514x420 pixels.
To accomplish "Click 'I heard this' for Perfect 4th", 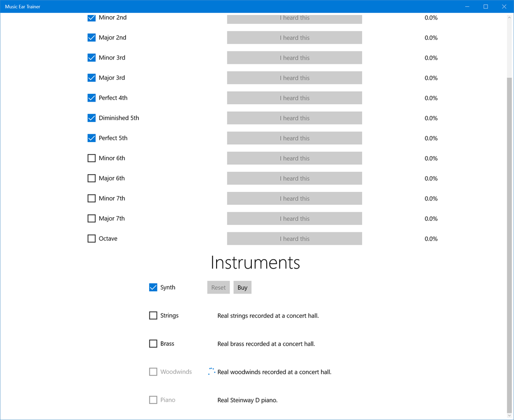I will [294, 98].
